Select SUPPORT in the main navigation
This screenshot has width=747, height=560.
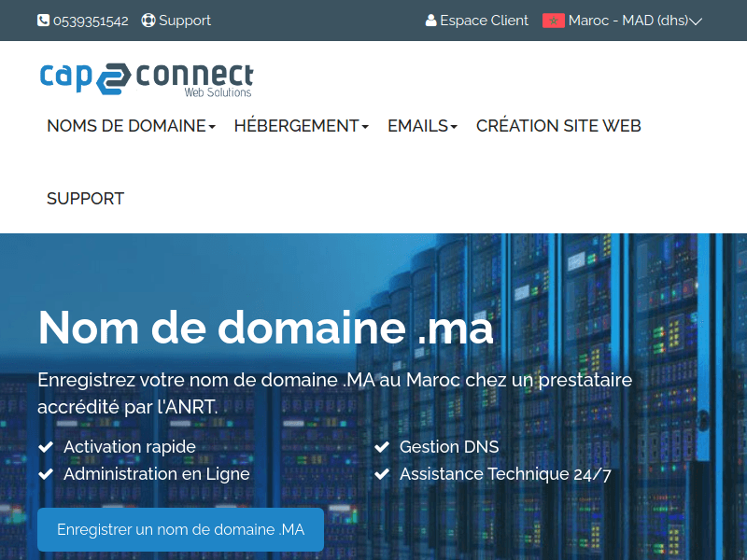point(85,198)
